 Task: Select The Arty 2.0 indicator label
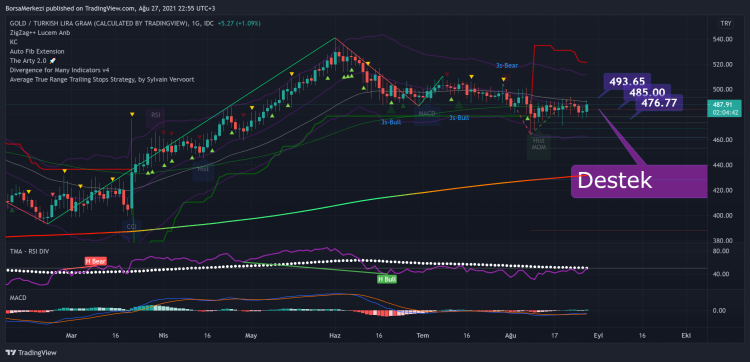(33, 61)
